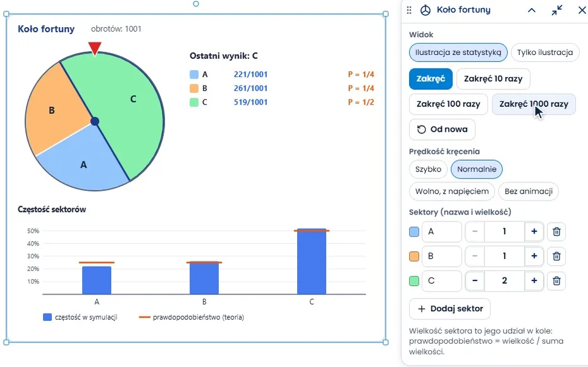The height and width of the screenshot is (367, 588).
Task: Click the rotation handle above the widget frame
Action: pyautogui.click(x=196, y=4)
